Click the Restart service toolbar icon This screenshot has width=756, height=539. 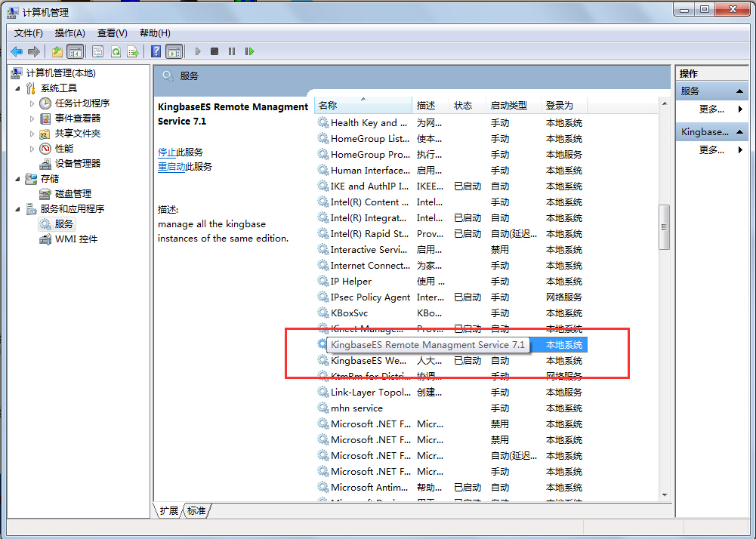(x=249, y=51)
